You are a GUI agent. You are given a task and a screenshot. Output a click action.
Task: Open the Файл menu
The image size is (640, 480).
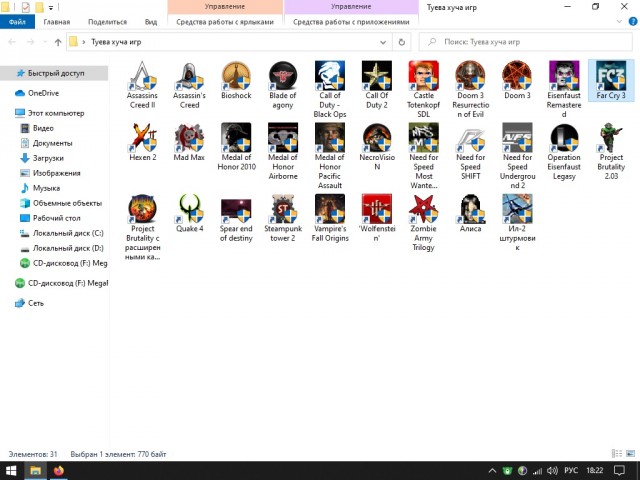coord(17,22)
